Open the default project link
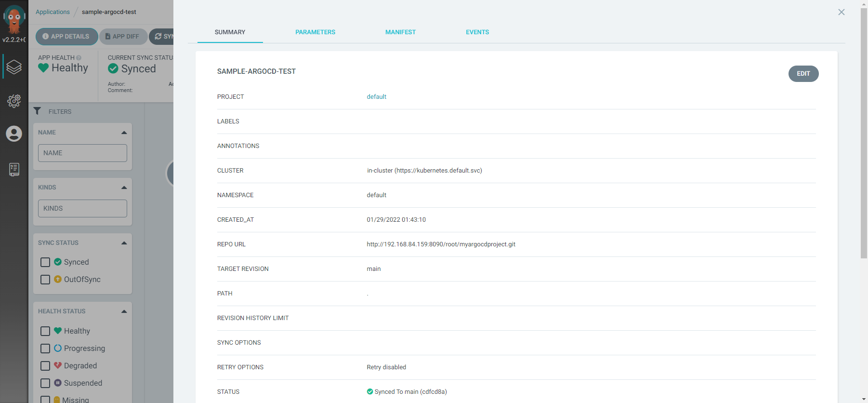 coord(376,97)
